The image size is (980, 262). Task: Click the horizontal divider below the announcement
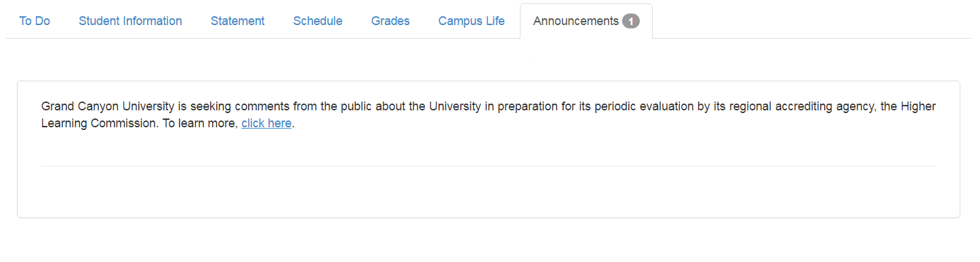pos(488,166)
